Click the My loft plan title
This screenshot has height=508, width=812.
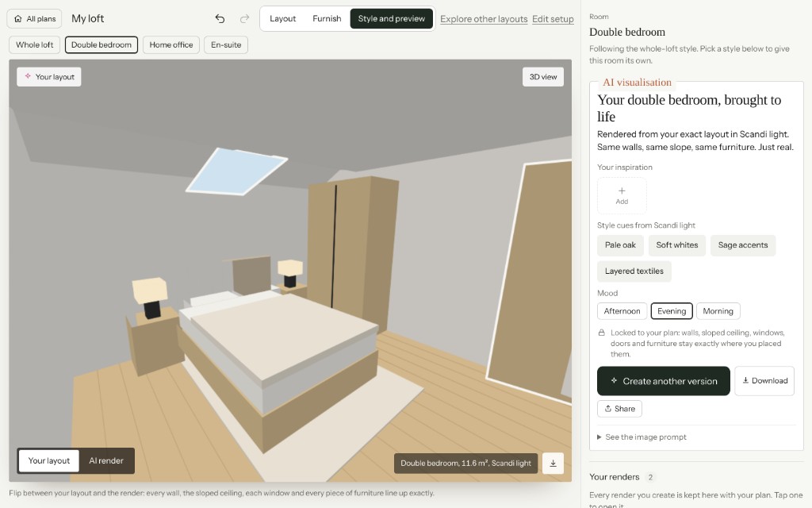(87, 19)
